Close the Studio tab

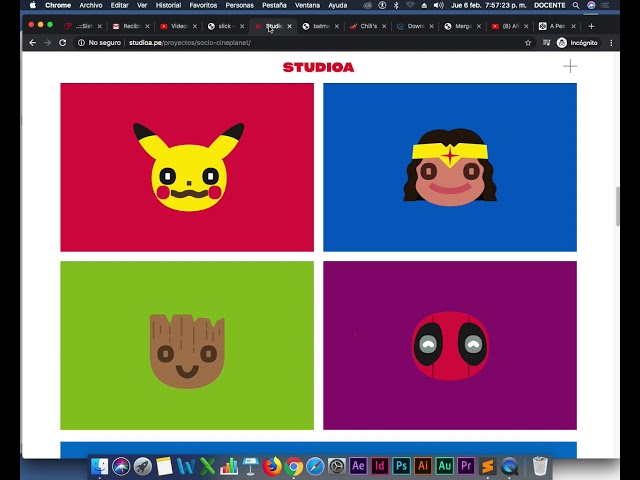click(x=289, y=26)
